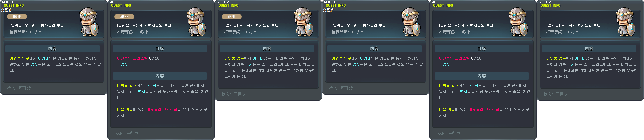The width and height of the screenshot is (644, 140).
Task: Click the 变更前 label
Action: click(6, 10)
